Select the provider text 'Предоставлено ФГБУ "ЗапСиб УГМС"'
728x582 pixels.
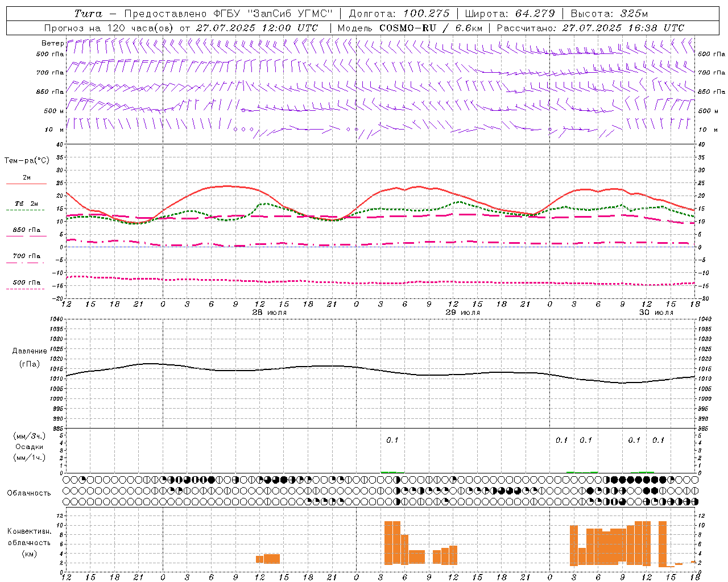click(228, 14)
